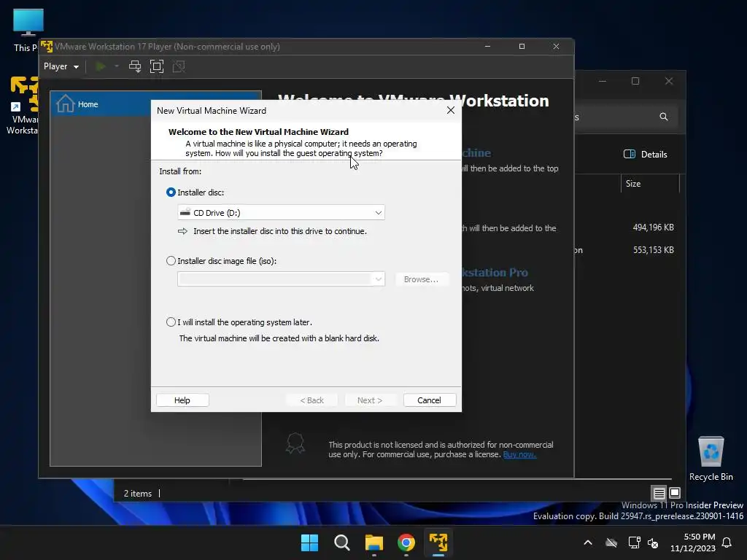Open taskbar Search

(341, 542)
